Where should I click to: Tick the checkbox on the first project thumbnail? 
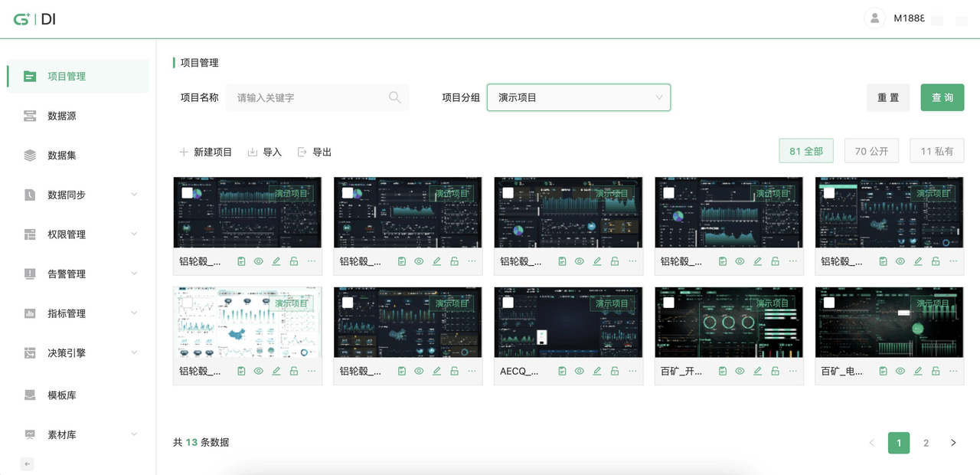click(x=187, y=193)
